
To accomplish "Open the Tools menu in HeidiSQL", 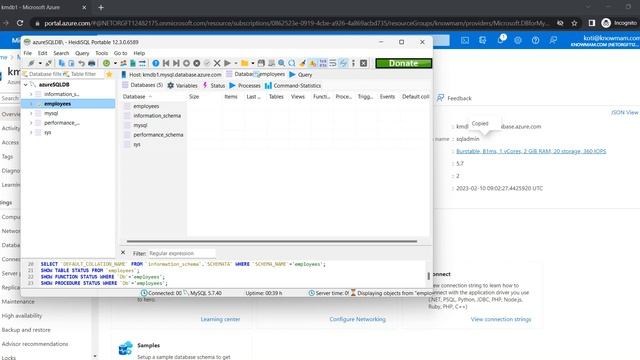I will pyautogui.click(x=102, y=53).
